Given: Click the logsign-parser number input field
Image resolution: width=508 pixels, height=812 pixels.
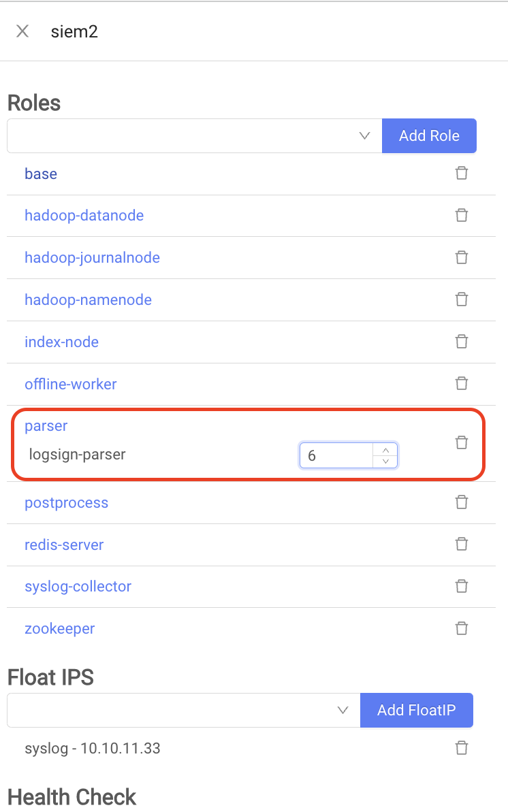Looking at the screenshot, I should pos(337,455).
